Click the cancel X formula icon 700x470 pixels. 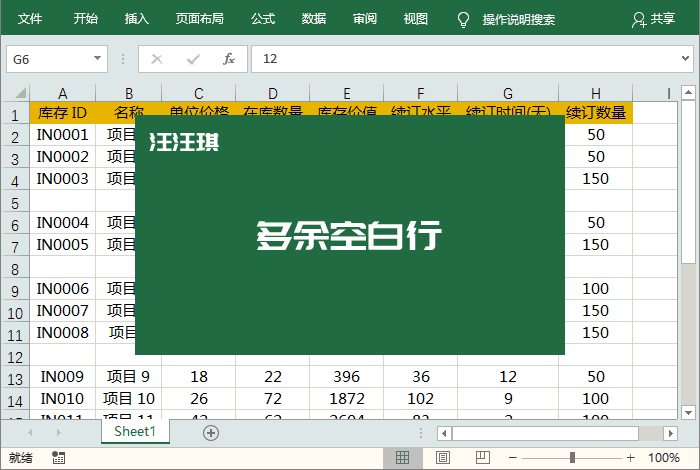point(157,59)
